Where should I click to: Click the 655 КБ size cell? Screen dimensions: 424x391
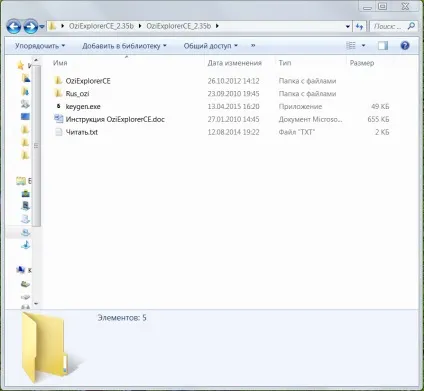[x=378, y=119]
